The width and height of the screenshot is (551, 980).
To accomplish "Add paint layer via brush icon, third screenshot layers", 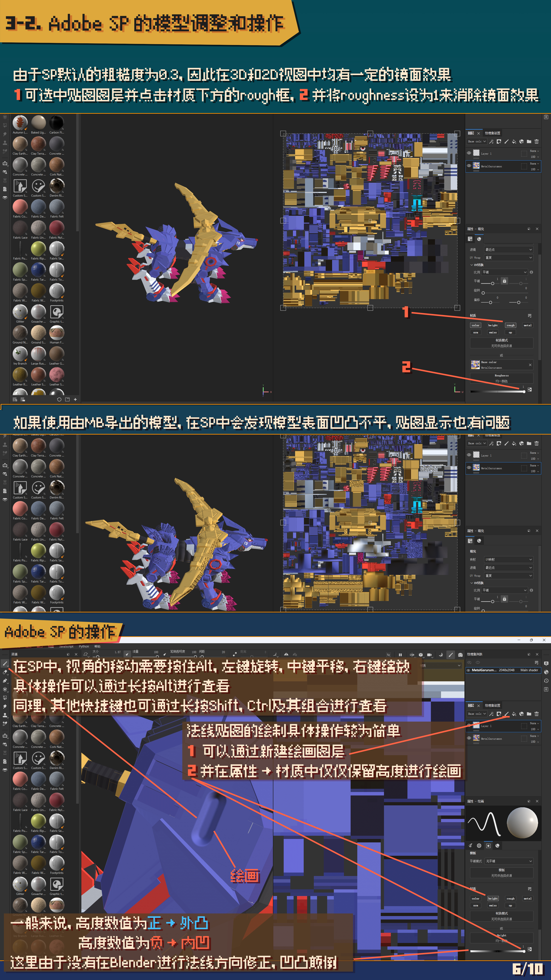I will coord(506,714).
